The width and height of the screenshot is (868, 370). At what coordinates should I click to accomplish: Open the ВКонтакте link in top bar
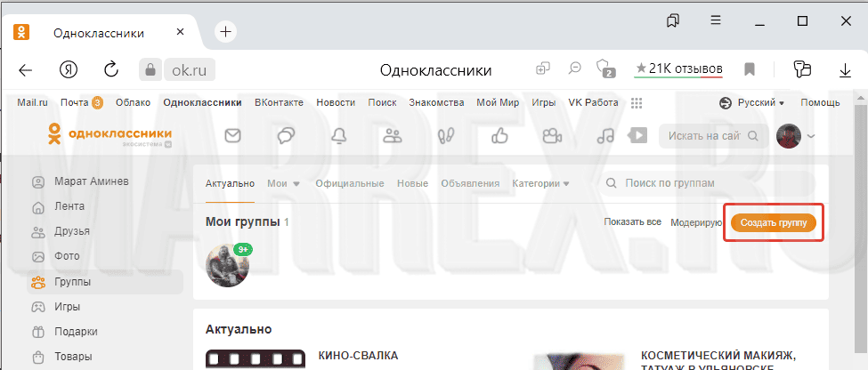[x=279, y=103]
